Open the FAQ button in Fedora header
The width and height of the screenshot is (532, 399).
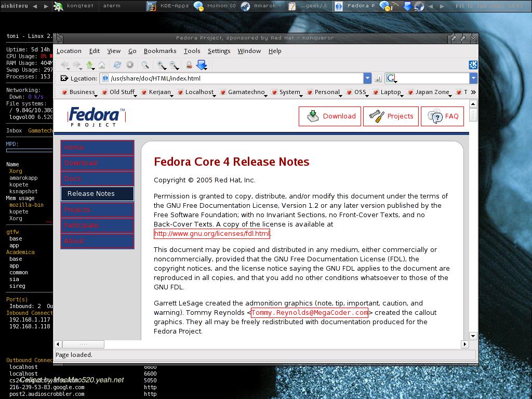(443, 116)
